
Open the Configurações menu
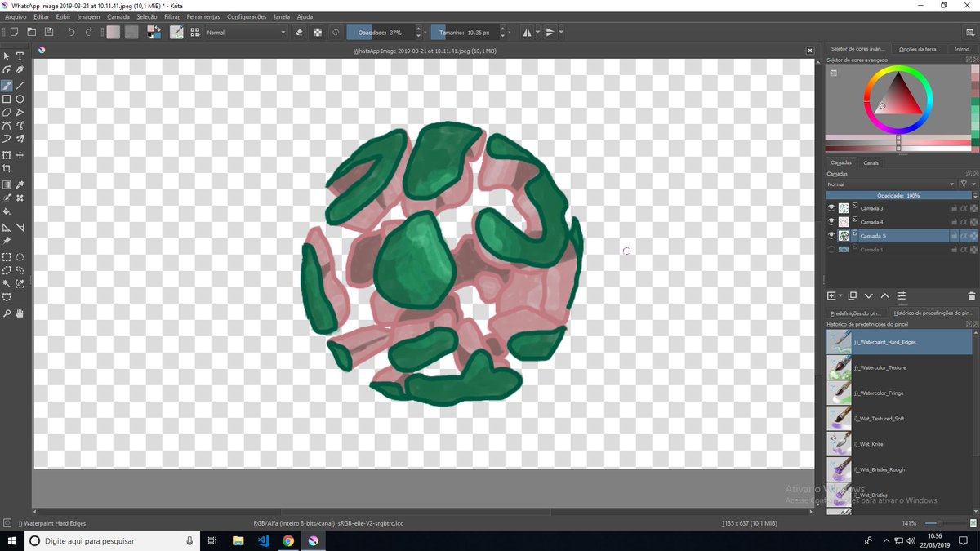[247, 16]
